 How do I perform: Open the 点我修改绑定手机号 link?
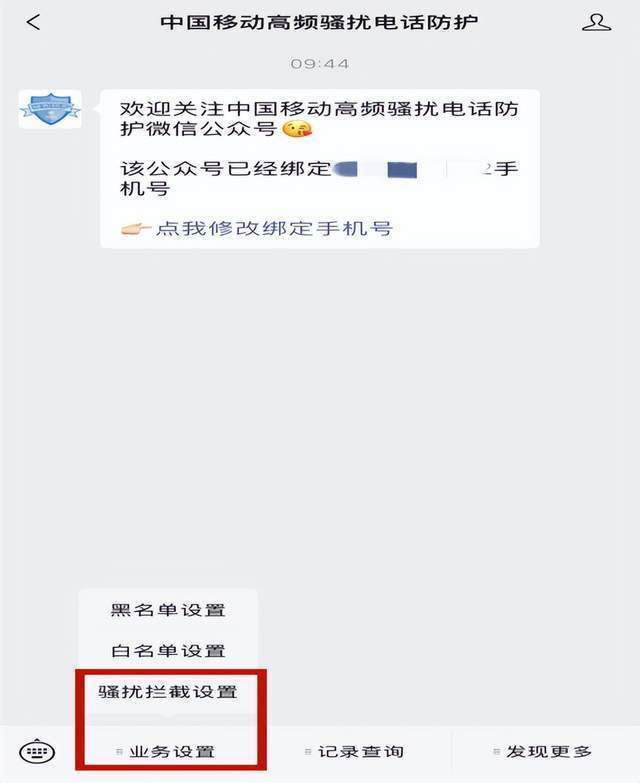point(274,229)
